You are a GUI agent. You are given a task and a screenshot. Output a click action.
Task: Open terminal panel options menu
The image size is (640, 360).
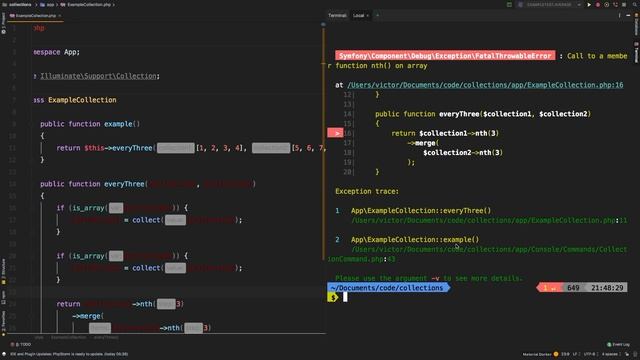click(x=619, y=16)
